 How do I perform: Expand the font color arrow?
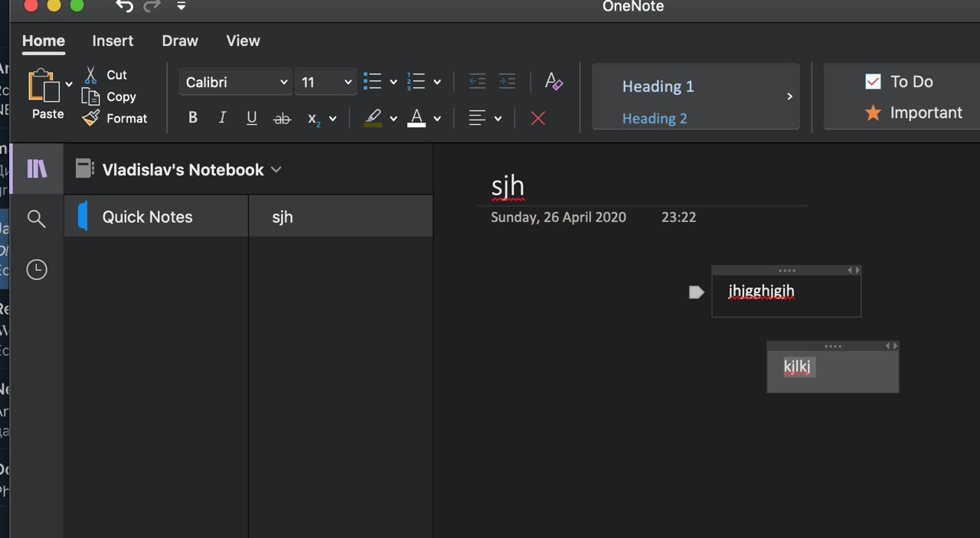(x=437, y=119)
